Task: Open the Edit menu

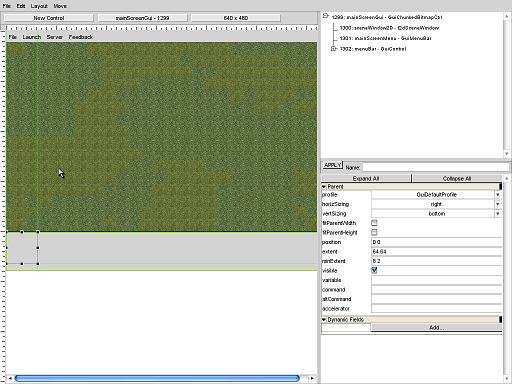Action: click(x=21, y=6)
